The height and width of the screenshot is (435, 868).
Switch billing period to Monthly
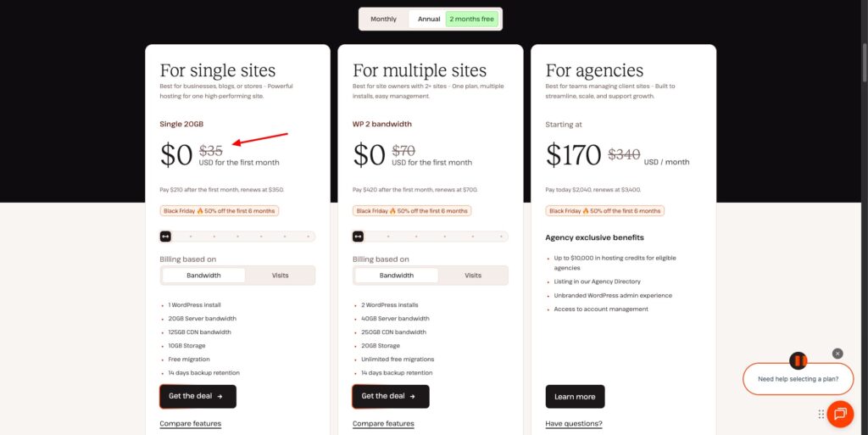pyautogui.click(x=383, y=19)
